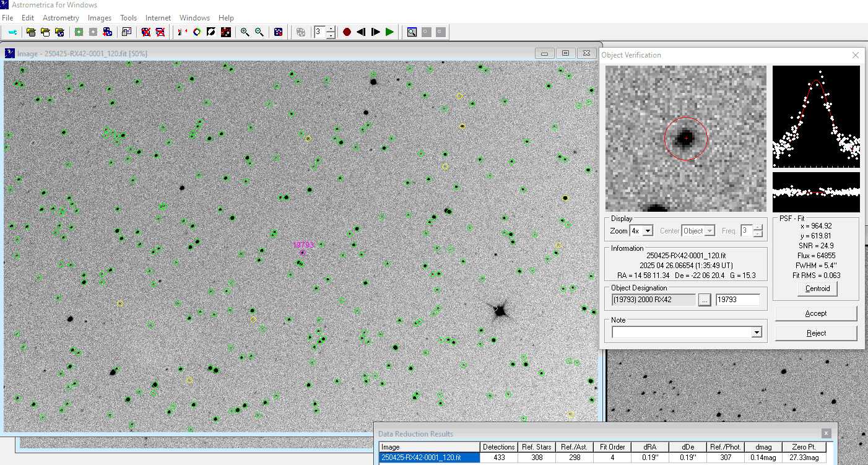This screenshot has height=465, width=868.
Task: Click the (19793) 2000 RX42 designation box
Action: point(654,300)
